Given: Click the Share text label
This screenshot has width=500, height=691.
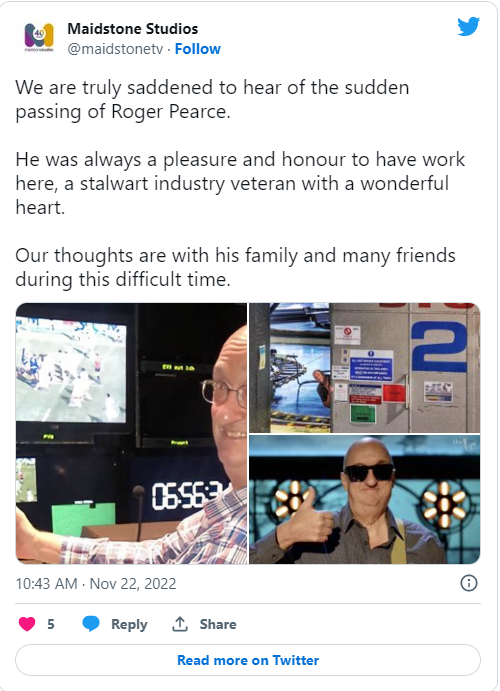Looking at the screenshot, I should click(x=218, y=624).
